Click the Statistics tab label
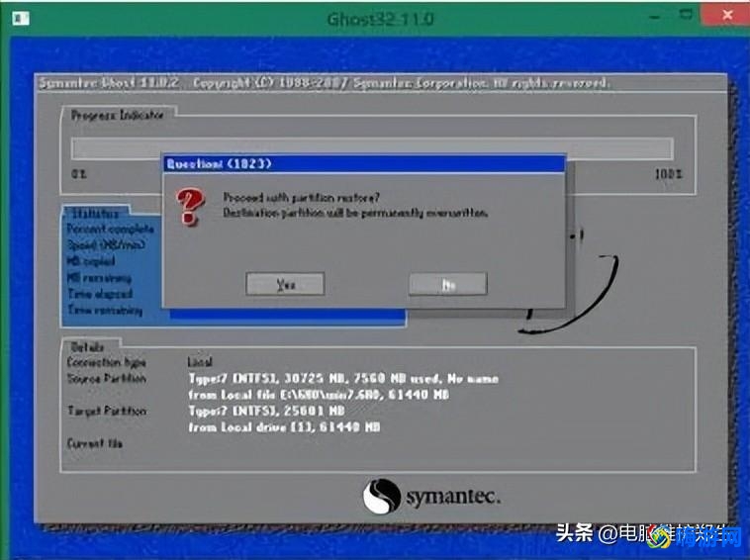Viewport: 750px width, 560px height. [95, 213]
